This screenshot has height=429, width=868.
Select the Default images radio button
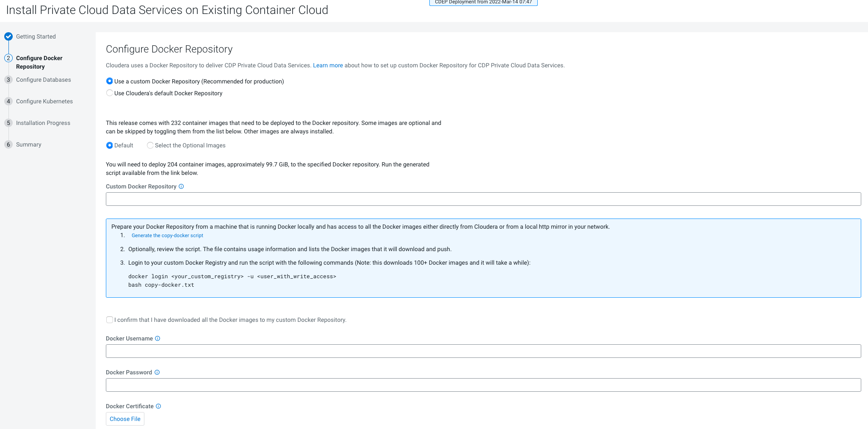point(110,145)
